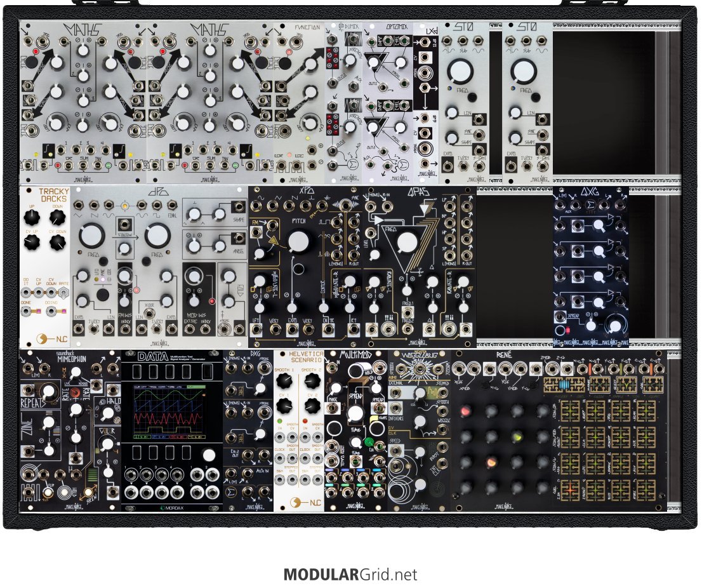This screenshot has width=702, height=588.
Task: Click the large right-hand knob on QXG's bottom row
Action: click(x=616, y=326)
